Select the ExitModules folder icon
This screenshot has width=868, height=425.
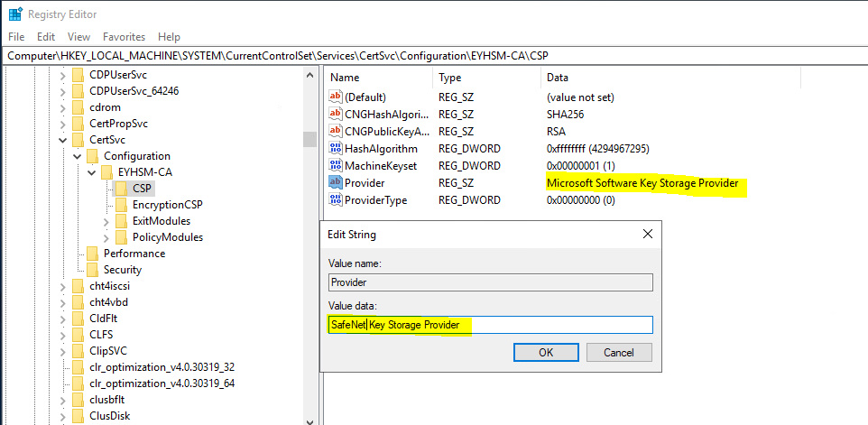[122, 221]
